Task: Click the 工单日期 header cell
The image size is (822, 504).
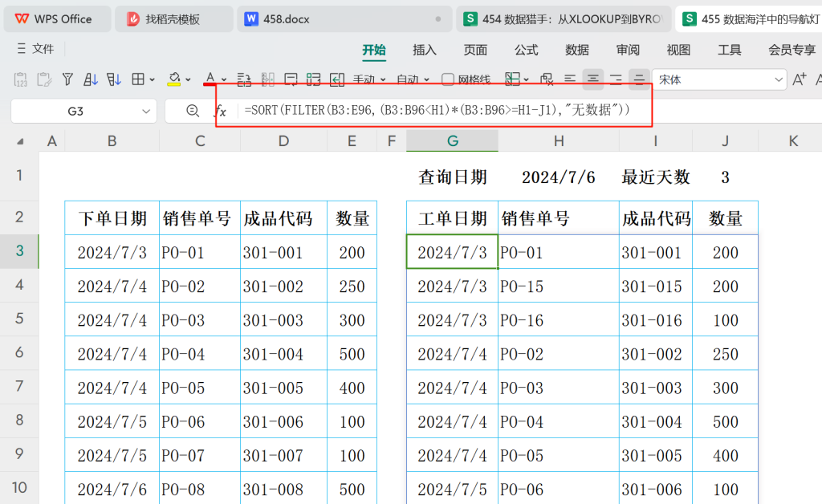Action: pos(453,218)
